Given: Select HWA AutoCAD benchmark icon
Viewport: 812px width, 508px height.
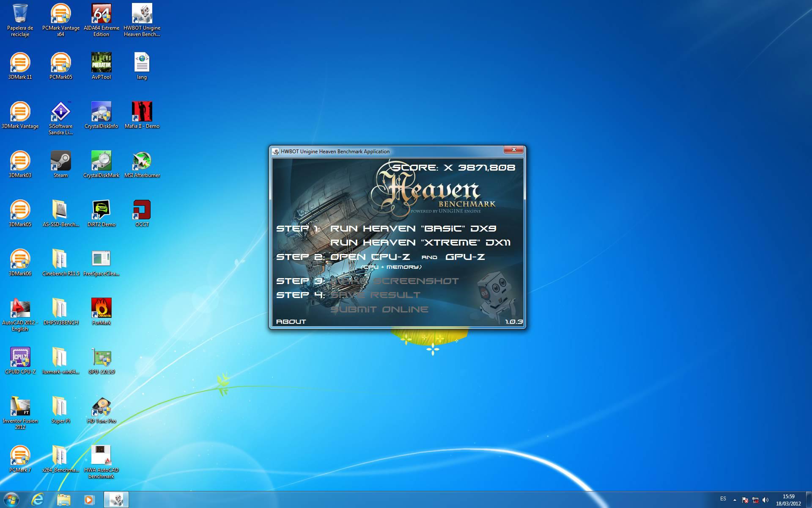Looking at the screenshot, I should click(x=101, y=462).
